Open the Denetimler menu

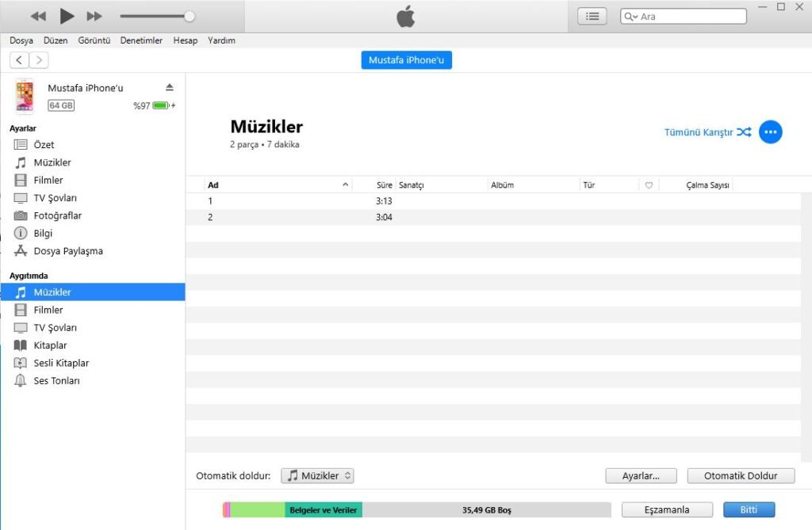point(141,40)
